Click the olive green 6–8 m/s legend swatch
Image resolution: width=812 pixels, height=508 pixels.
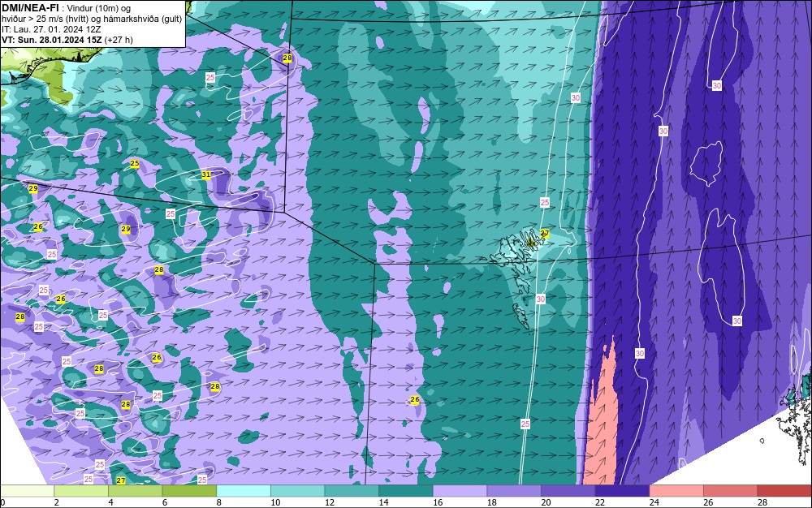pyautogui.click(x=189, y=491)
